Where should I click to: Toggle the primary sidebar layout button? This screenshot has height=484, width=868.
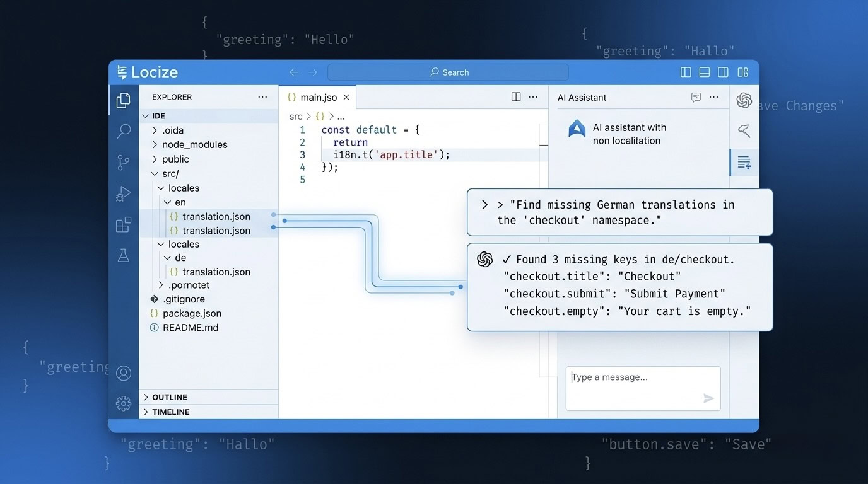click(x=686, y=72)
